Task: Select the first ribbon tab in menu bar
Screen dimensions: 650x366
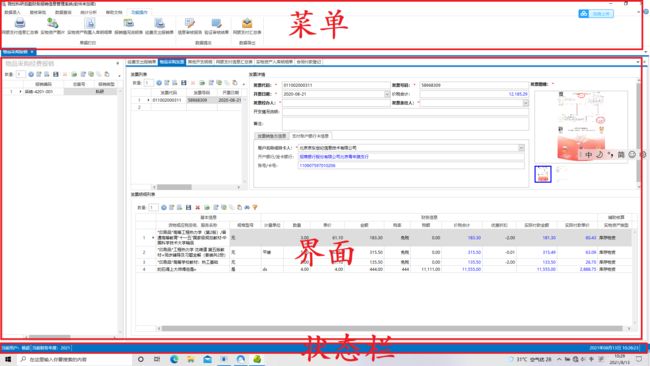Action: click(x=12, y=12)
